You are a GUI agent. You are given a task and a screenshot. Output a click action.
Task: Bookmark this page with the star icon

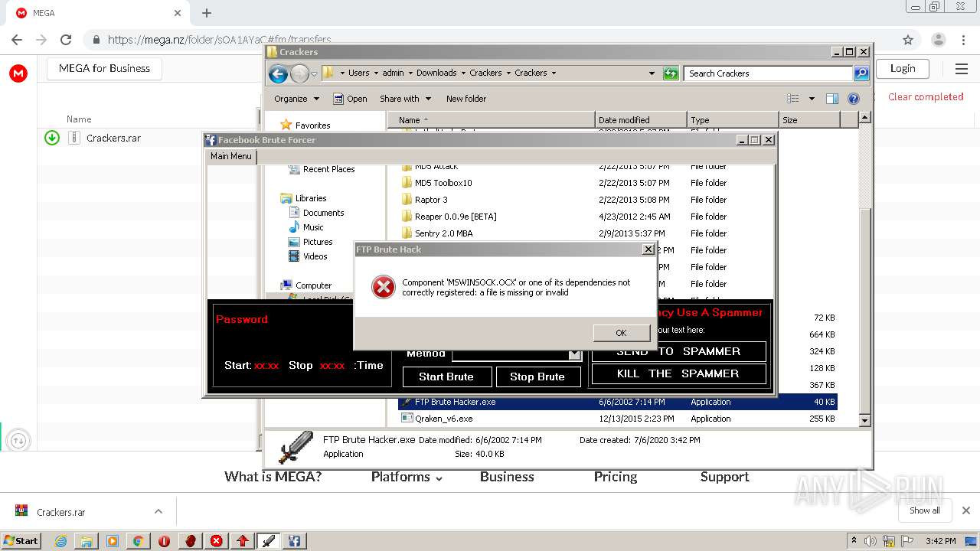[x=908, y=40]
